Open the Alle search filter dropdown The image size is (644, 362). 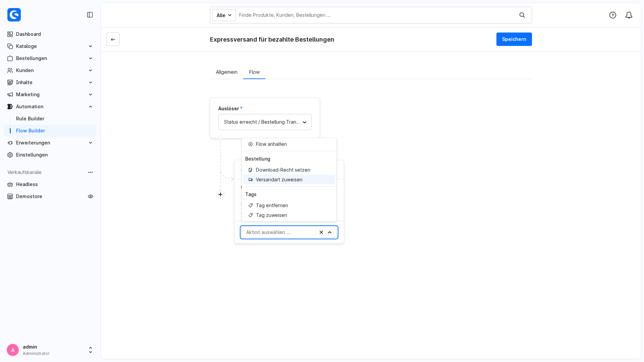(x=224, y=15)
